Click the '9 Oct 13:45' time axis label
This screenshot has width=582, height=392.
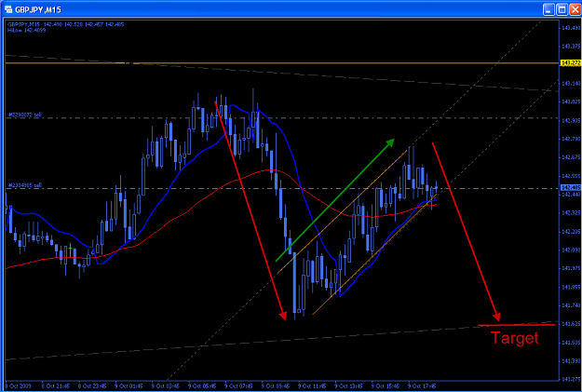point(348,386)
